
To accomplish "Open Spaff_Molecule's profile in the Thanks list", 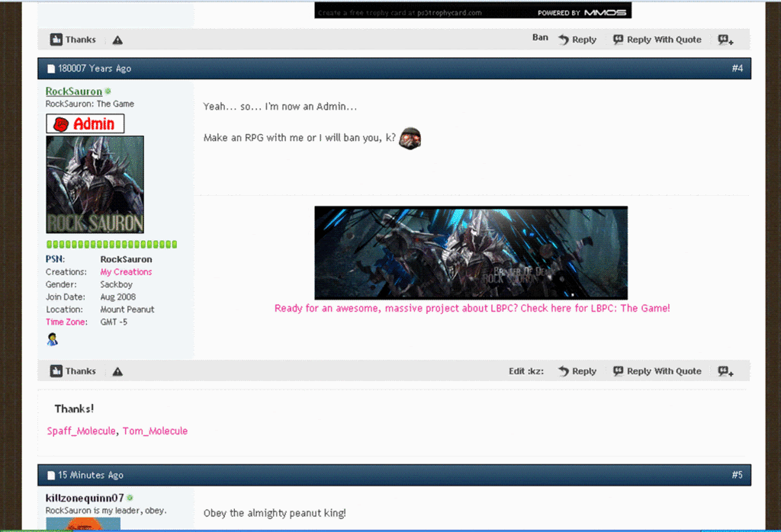I will click(x=82, y=431).
